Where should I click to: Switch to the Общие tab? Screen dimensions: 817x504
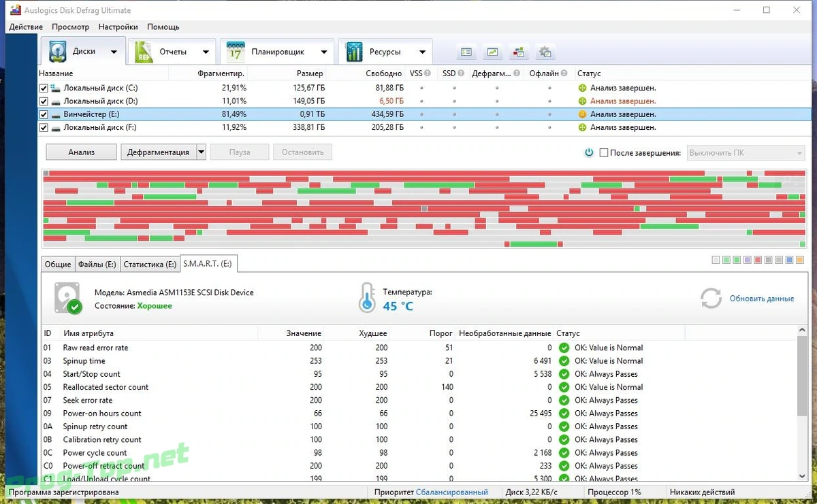[x=58, y=264]
